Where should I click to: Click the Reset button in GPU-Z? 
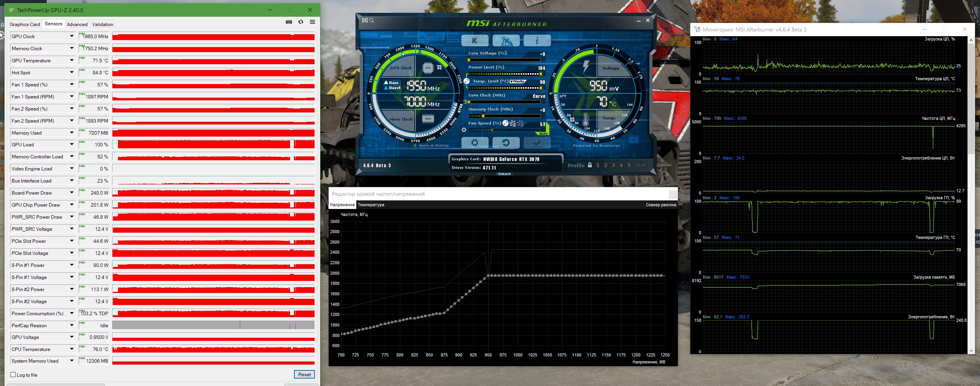[304, 374]
